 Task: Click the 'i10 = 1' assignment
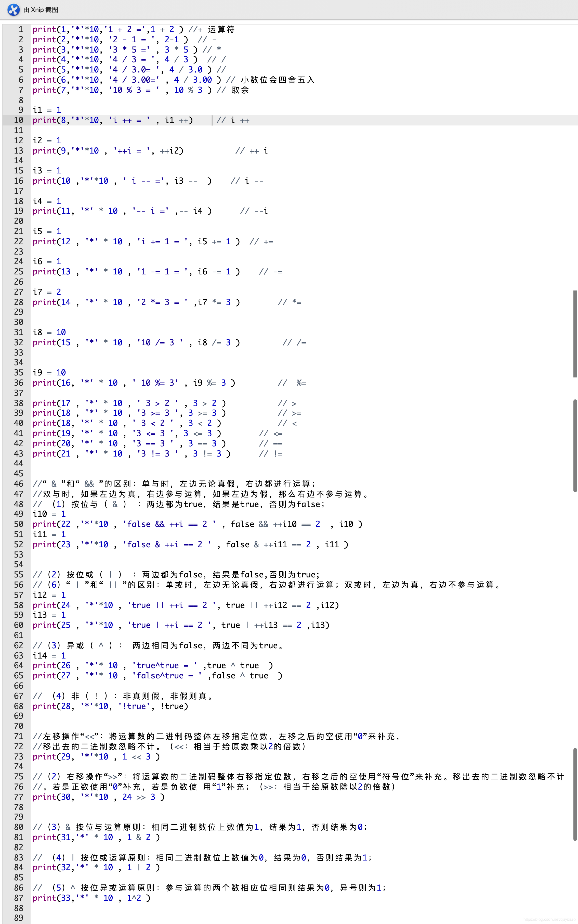[x=49, y=514]
